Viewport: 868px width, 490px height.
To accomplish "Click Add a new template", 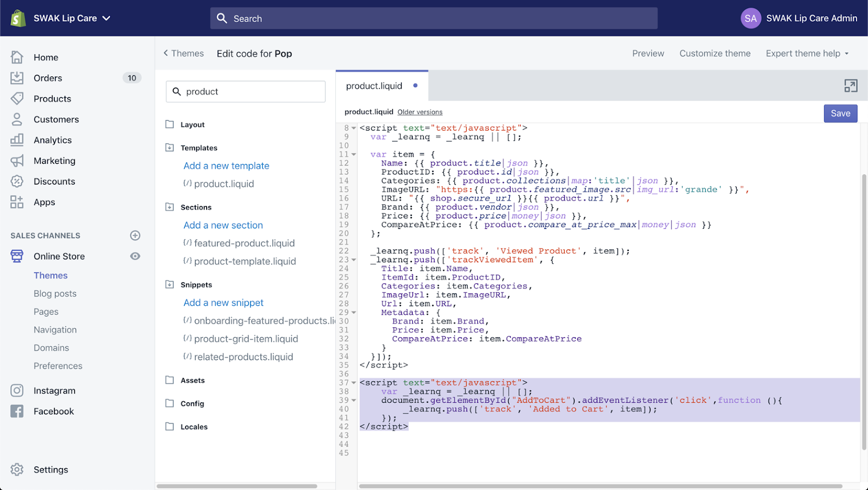I will pos(226,166).
